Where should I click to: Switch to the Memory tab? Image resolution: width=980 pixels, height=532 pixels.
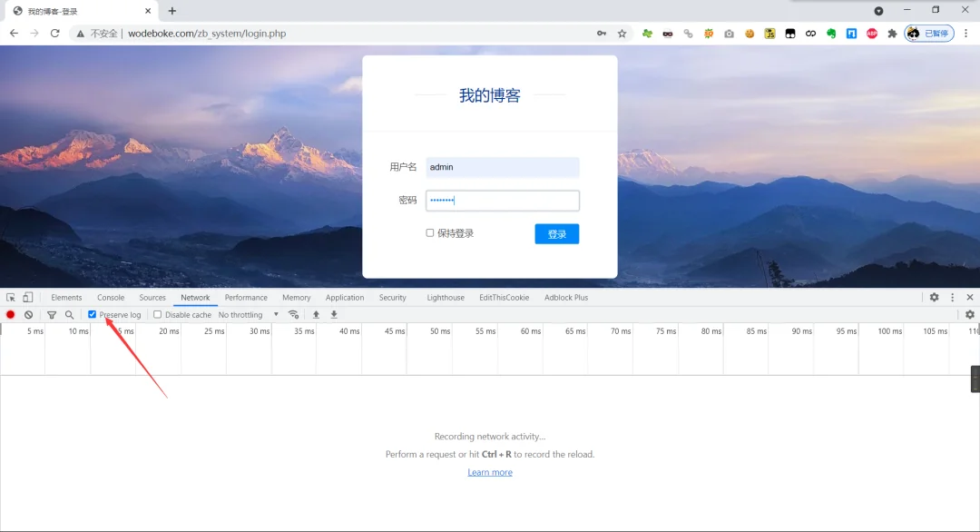pyautogui.click(x=296, y=298)
